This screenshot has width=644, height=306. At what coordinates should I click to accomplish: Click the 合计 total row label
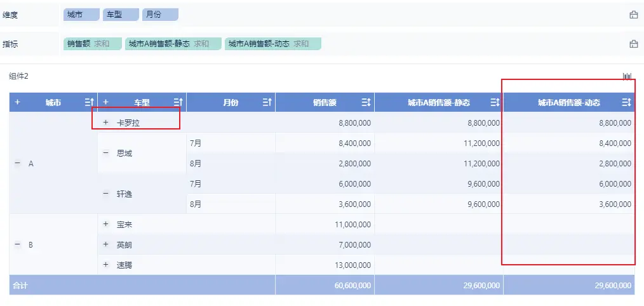pyautogui.click(x=20, y=286)
